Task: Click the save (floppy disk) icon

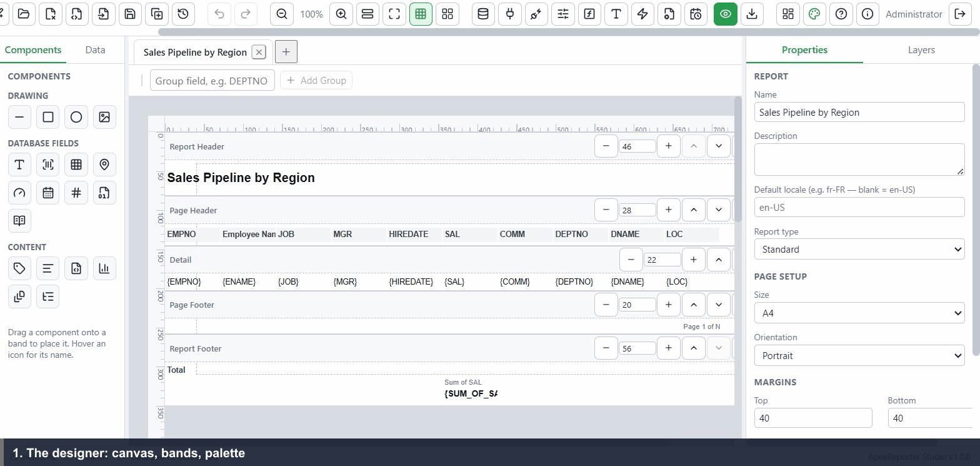Action: pyautogui.click(x=130, y=14)
